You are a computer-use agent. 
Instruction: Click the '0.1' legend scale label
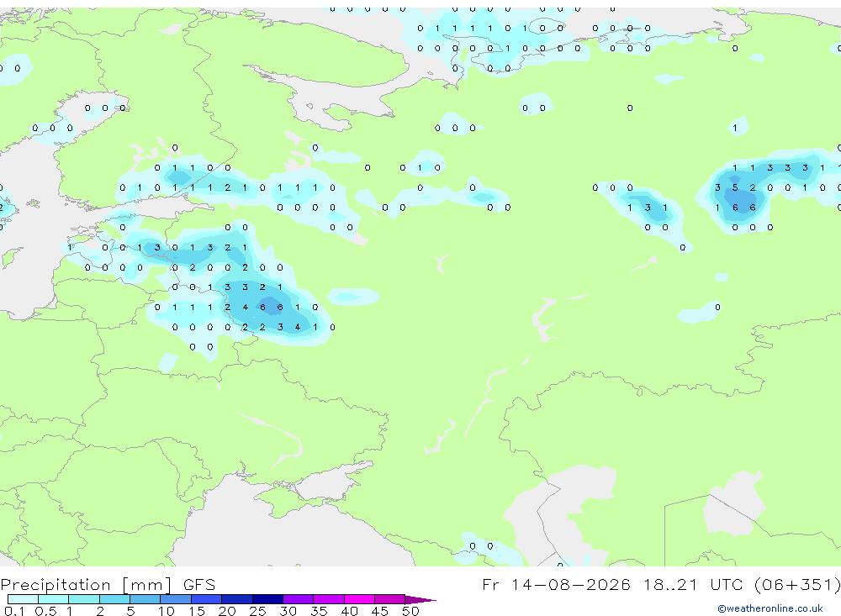point(14,611)
